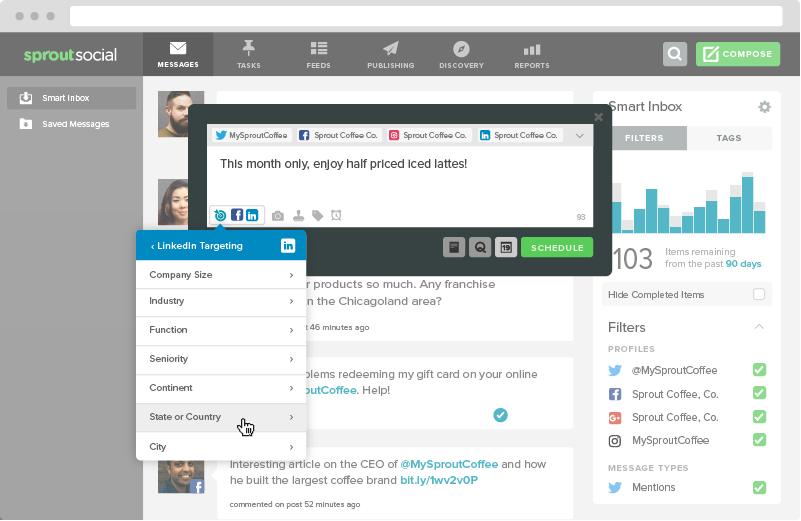Expand the profile picker dropdown arrow
This screenshot has height=521, width=801.
click(579, 136)
